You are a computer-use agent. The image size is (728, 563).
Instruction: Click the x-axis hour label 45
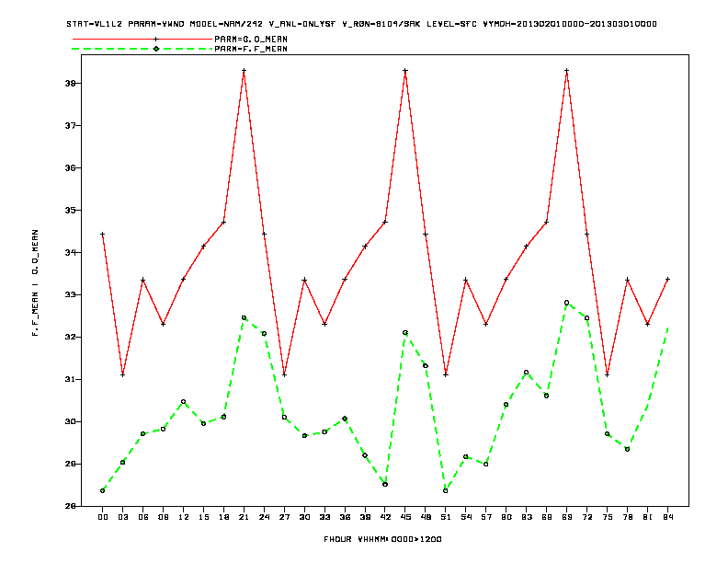pos(405,517)
